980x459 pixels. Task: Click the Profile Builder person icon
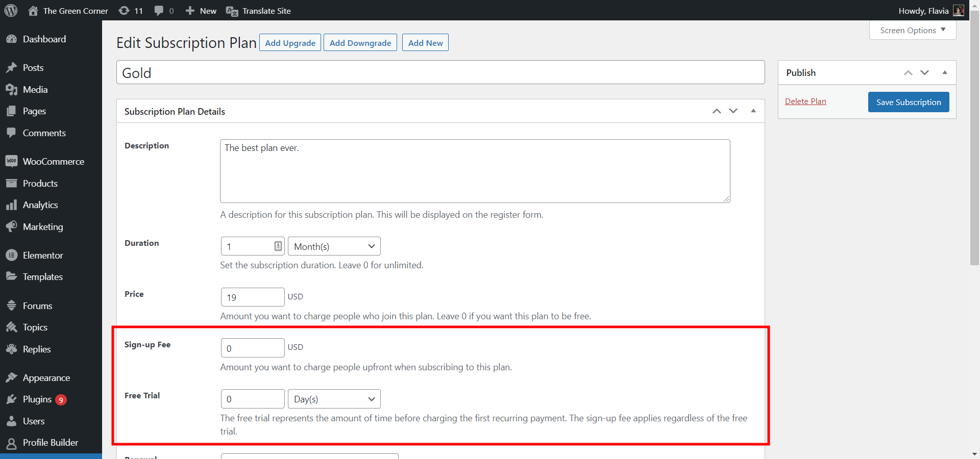pos(11,443)
